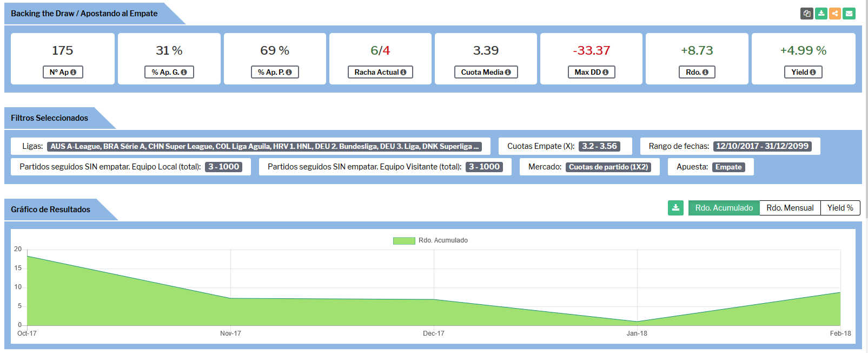Click the email envelope icon
The image size is (868, 353).
849,14
